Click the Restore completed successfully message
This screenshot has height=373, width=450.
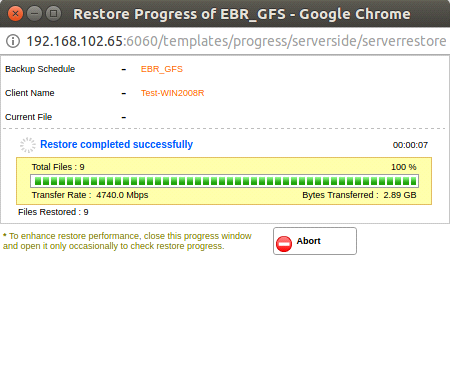pos(116,144)
